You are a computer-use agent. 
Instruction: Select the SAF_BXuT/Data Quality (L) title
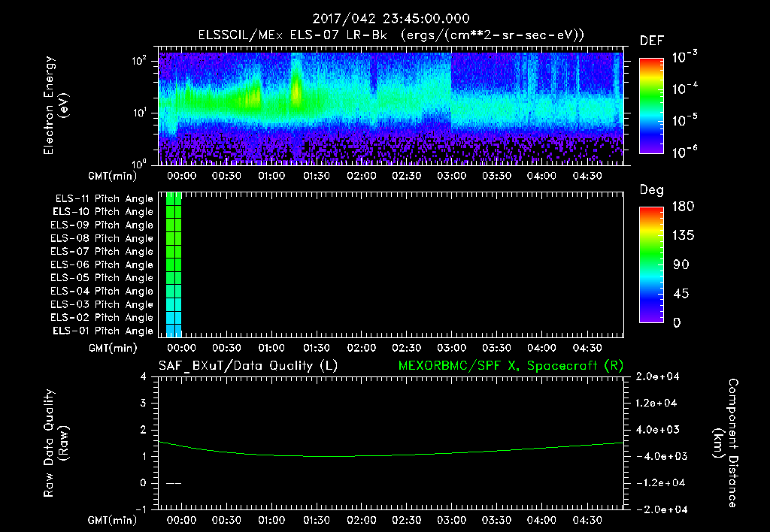pyautogui.click(x=248, y=366)
